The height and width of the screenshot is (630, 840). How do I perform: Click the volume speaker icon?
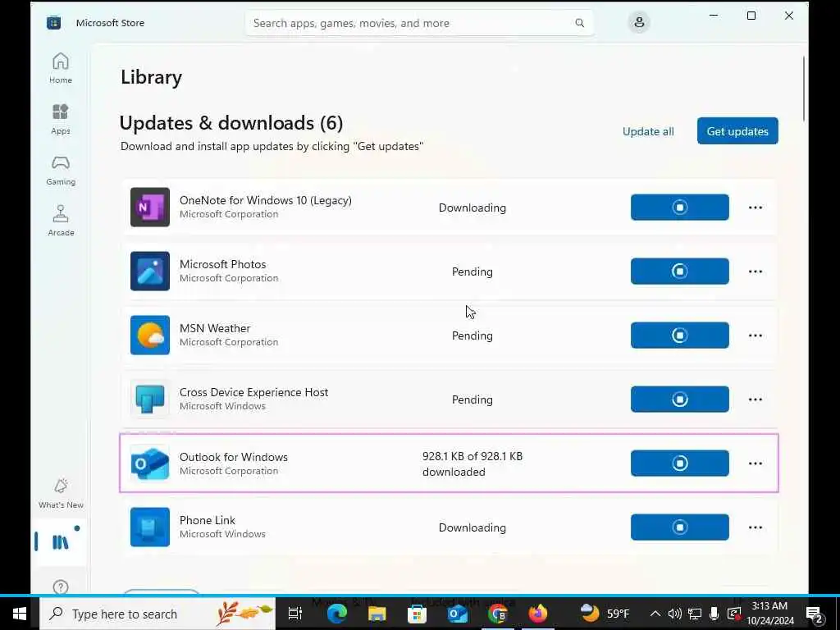pos(675,614)
